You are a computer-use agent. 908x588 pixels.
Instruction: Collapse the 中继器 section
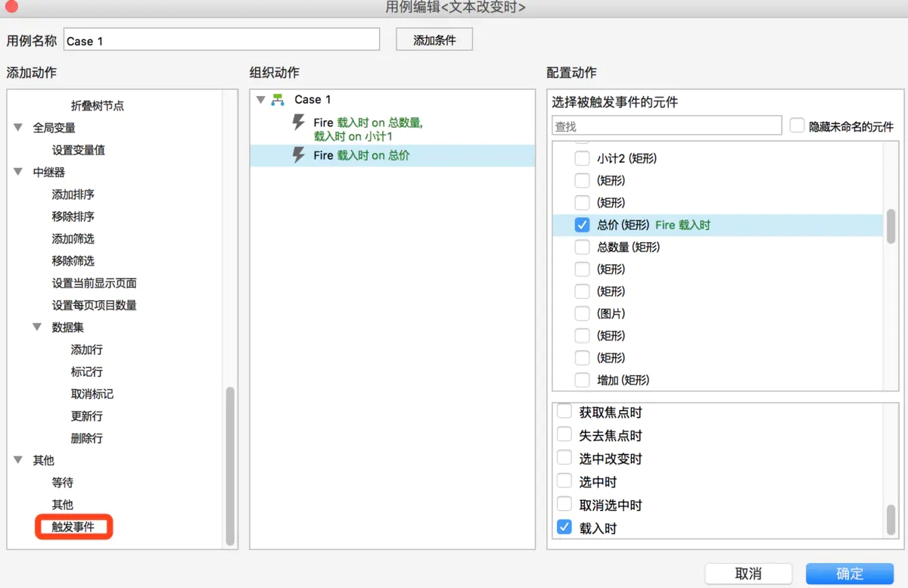(x=17, y=172)
